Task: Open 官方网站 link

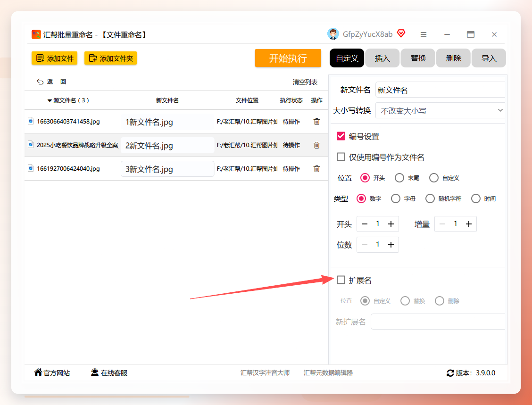Action: (x=52, y=373)
